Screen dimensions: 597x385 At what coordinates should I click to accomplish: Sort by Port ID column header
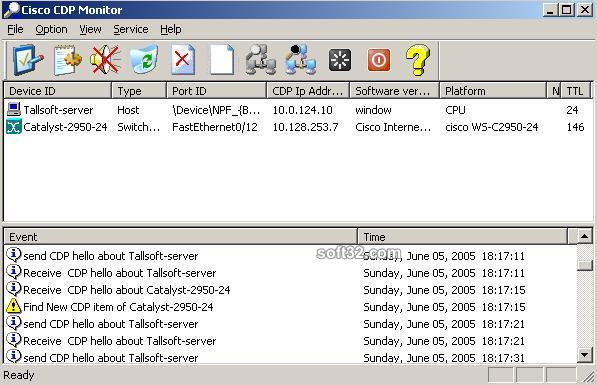pyautogui.click(x=216, y=91)
